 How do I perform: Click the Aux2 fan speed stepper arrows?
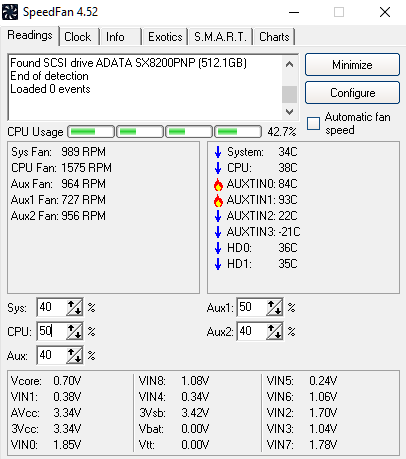274,331
